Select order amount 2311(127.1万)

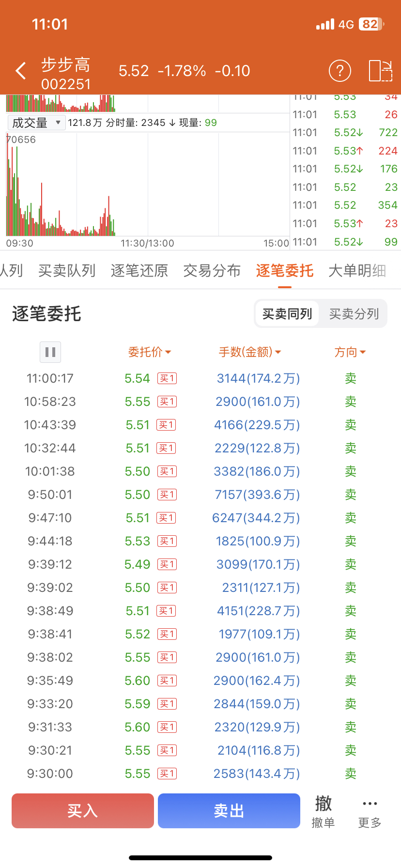coord(261,588)
